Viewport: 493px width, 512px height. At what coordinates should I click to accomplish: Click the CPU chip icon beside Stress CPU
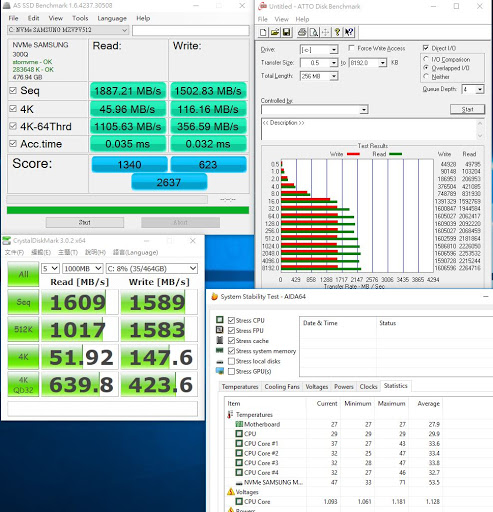coord(220,320)
